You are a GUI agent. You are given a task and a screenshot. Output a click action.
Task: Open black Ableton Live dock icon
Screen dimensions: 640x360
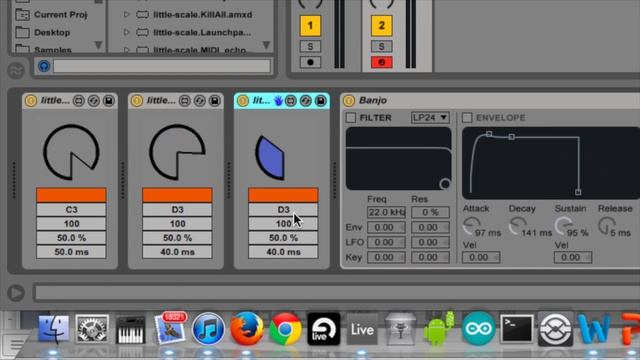point(324,329)
